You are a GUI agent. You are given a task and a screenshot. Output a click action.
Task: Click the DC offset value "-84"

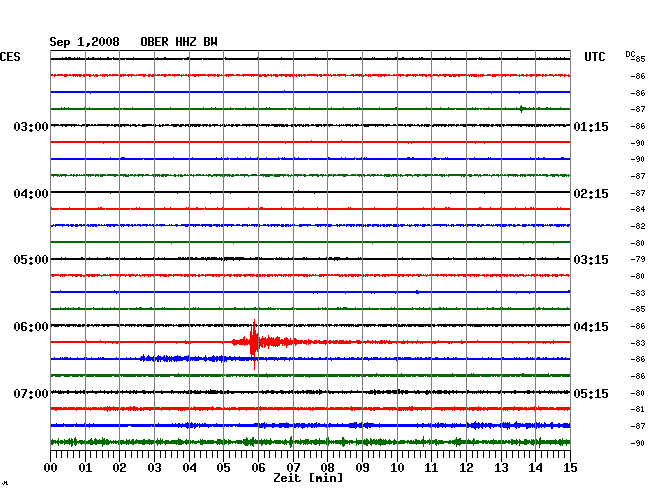638,209
